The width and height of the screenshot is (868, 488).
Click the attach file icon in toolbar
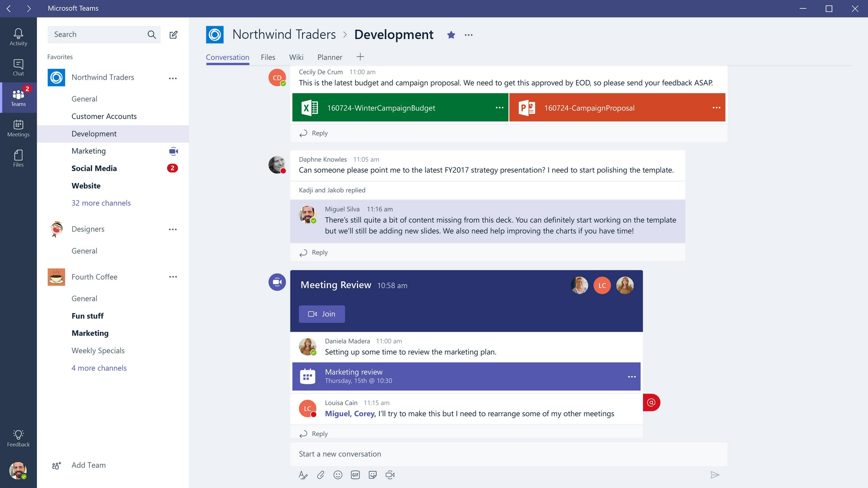coord(321,475)
